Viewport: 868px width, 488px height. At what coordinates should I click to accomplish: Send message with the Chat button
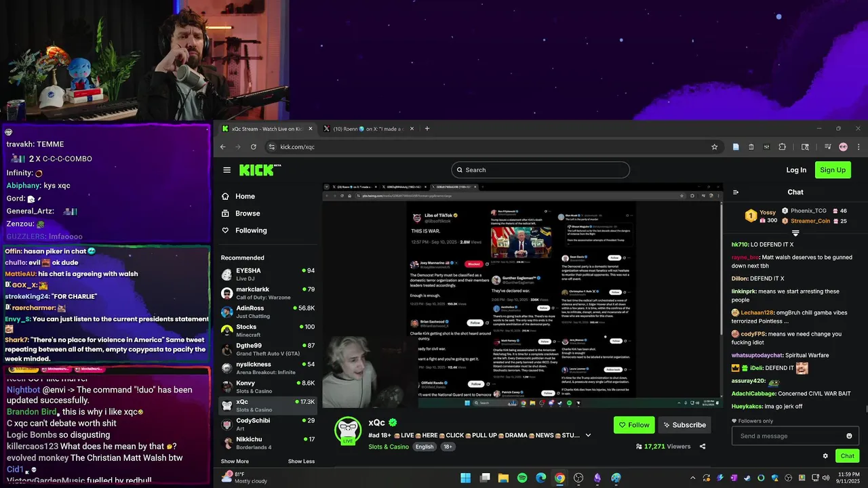pos(848,456)
